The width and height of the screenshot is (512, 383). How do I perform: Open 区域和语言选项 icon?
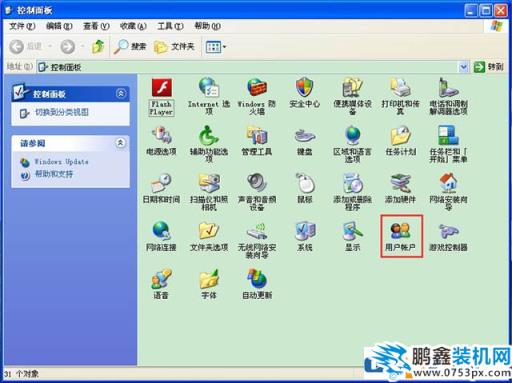tap(352, 144)
